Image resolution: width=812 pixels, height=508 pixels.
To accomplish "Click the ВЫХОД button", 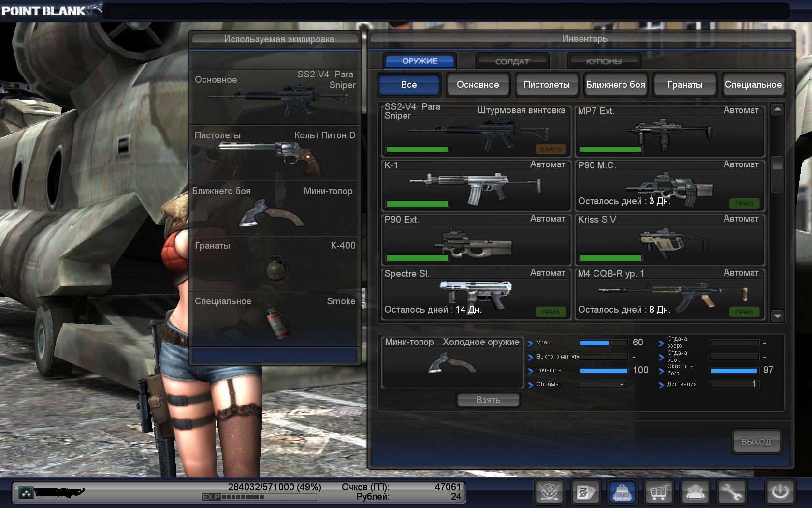I will click(756, 442).
